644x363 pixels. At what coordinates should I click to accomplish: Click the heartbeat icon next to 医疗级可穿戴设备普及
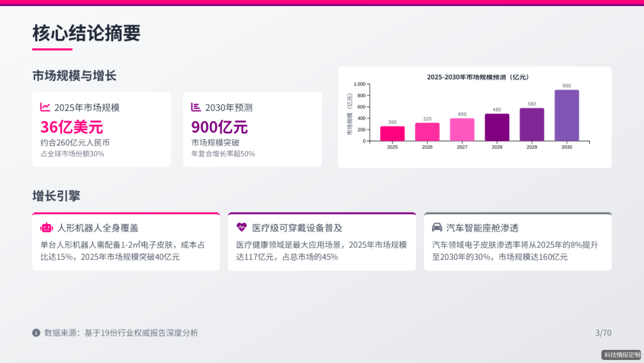coord(241,227)
